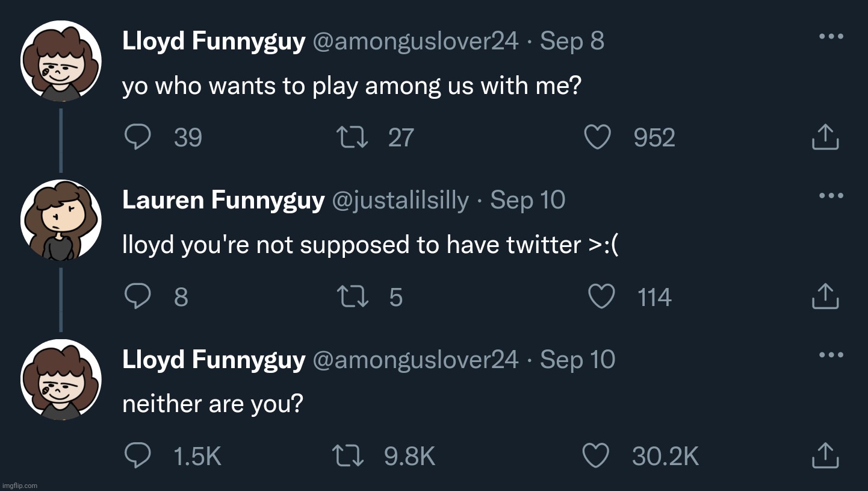868x491 pixels.
Task: Click Lauren Funnyguy's avatar picture
Action: [61, 220]
